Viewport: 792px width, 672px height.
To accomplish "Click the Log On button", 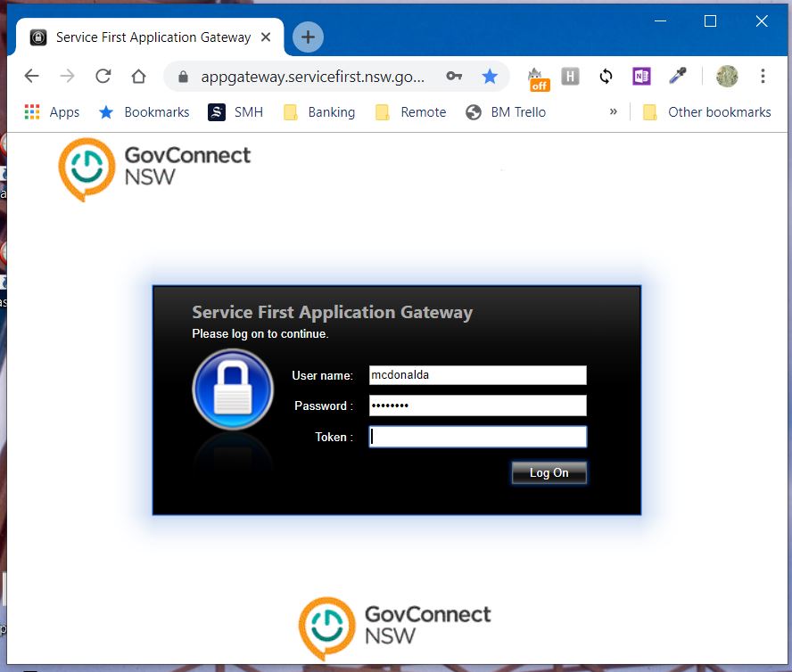I will [x=549, y=473].
